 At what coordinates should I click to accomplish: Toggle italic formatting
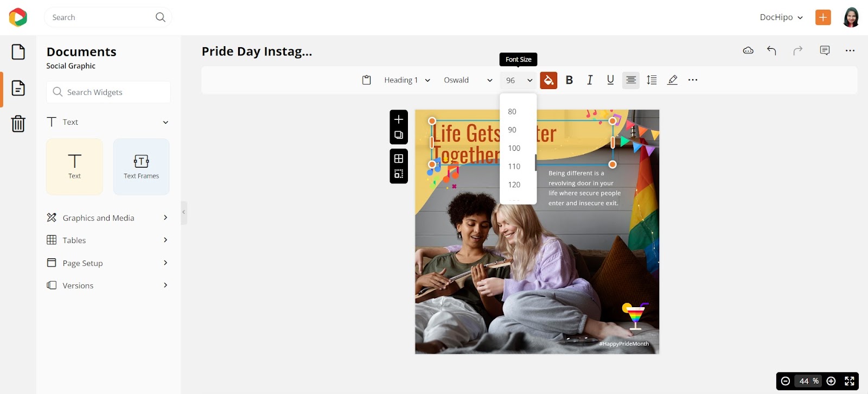[x=590, y=80]
